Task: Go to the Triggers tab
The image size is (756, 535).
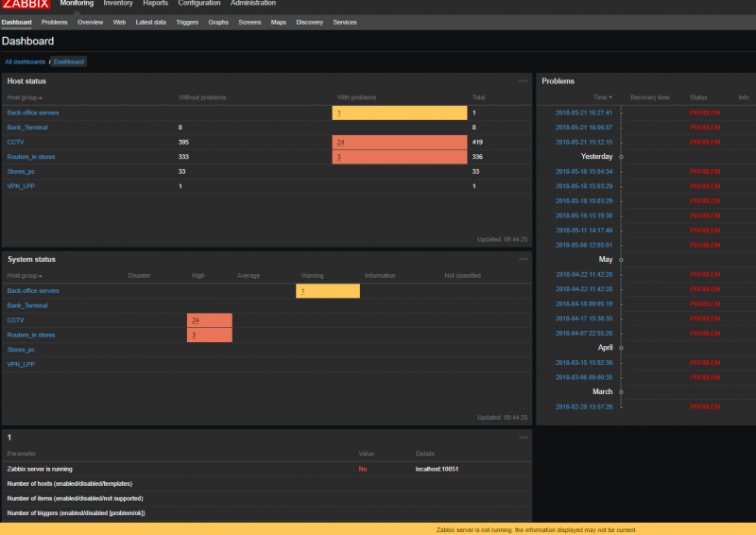Action: (187, 22)
